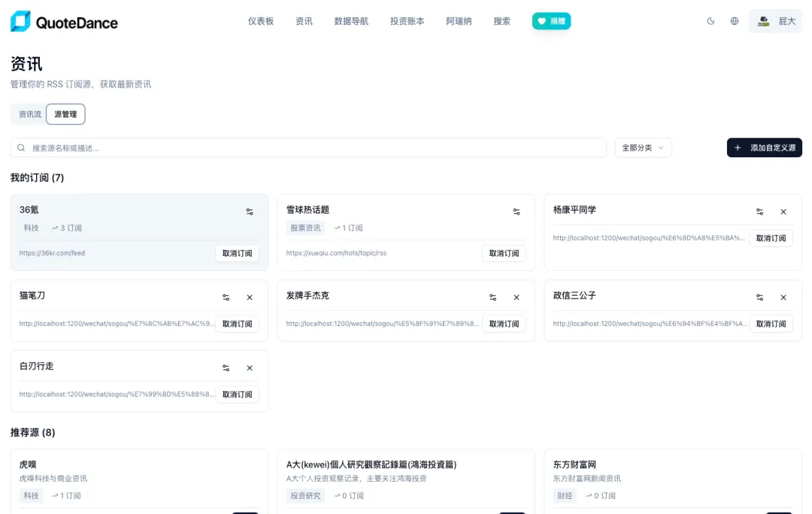812x514 pixels.
Task: Open settings icon on 杨康平同学 card
Action: 759,211
